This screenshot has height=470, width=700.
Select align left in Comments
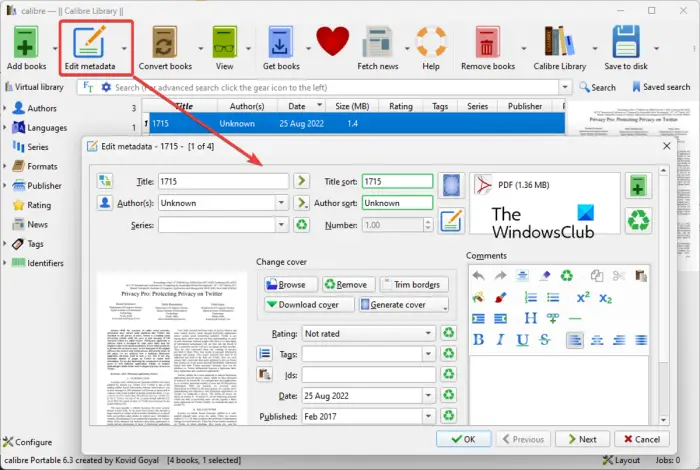[575, 340]
